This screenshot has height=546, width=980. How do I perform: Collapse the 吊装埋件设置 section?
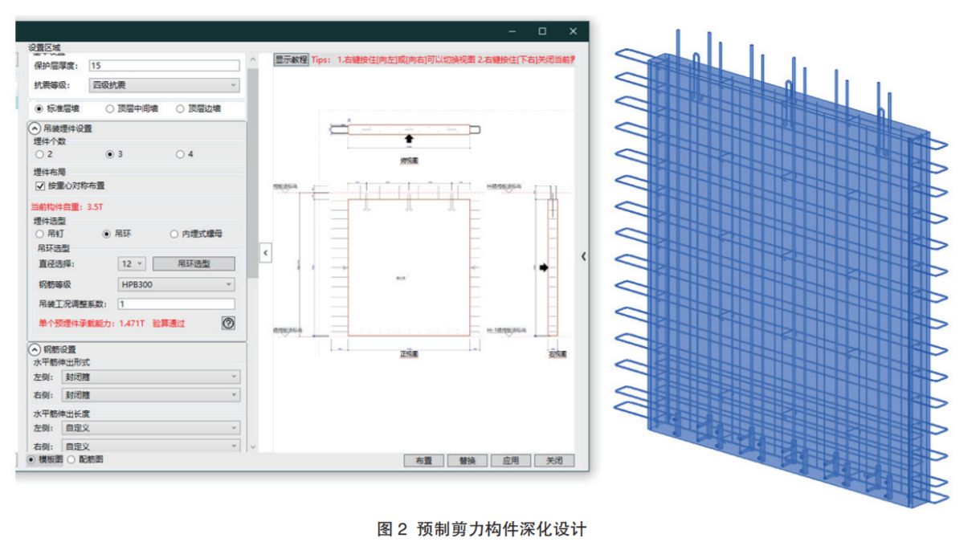35,128
